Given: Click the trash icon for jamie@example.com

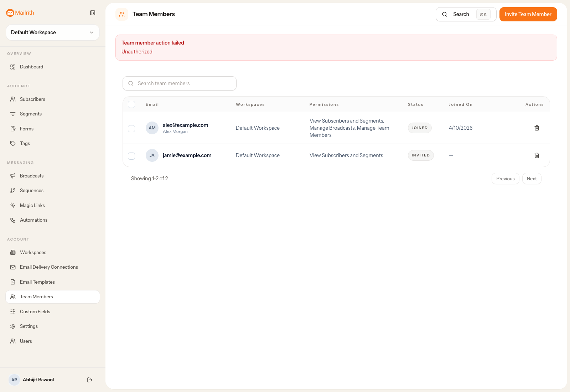Looking at the screenshot, I should [x=537, y=155].
